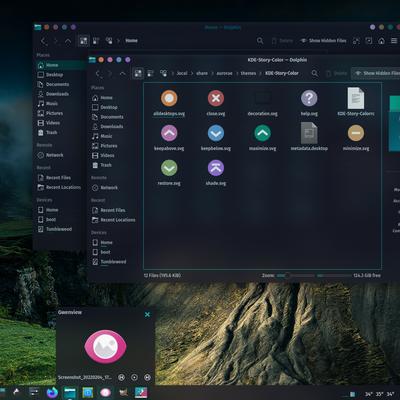The image size is (400, 400).
Task: Open Tumbleweed device in KDE-Story-Color window sidebar
Action: (x=109, y=262)
